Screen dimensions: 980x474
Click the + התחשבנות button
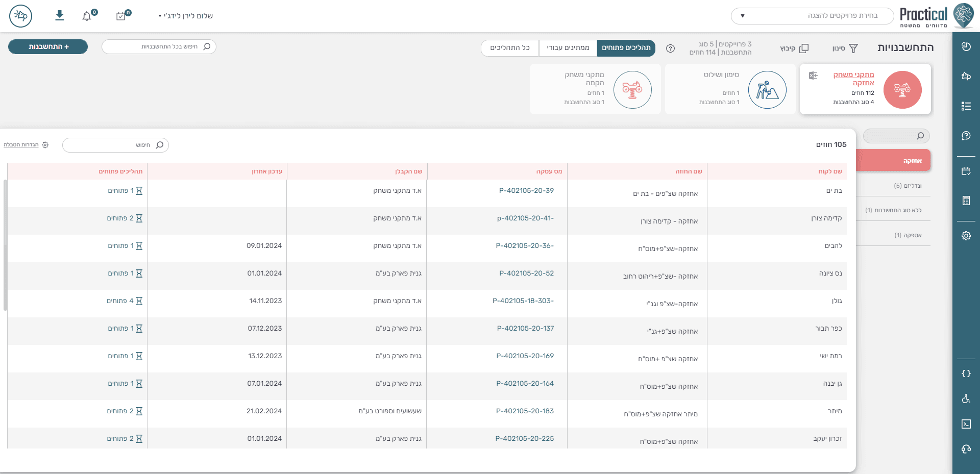pyautogui.click(x=48, y=46)
